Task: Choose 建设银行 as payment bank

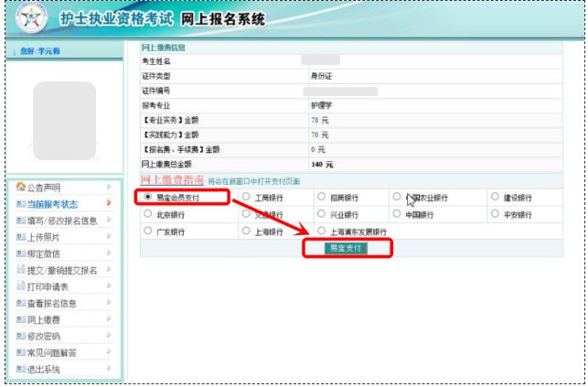Action: 495,197
